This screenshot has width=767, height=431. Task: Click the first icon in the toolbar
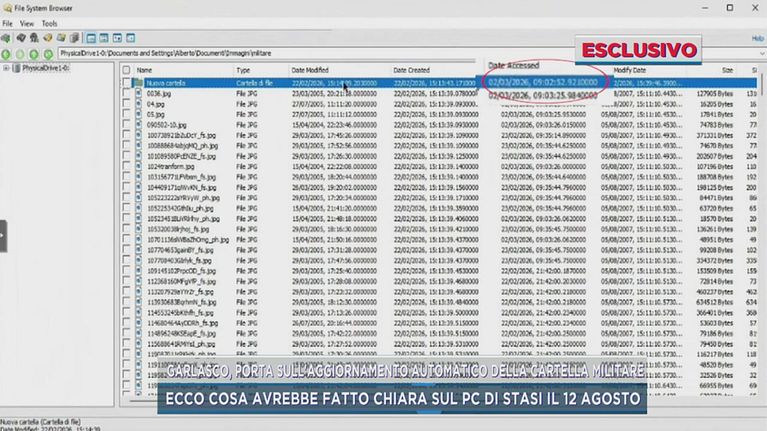(7, 37)
